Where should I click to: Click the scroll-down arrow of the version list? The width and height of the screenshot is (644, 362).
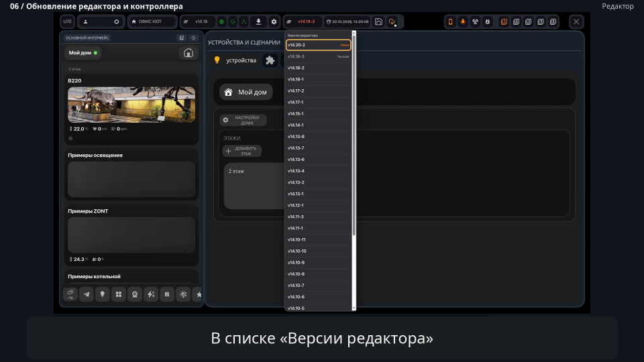point(354,308)
